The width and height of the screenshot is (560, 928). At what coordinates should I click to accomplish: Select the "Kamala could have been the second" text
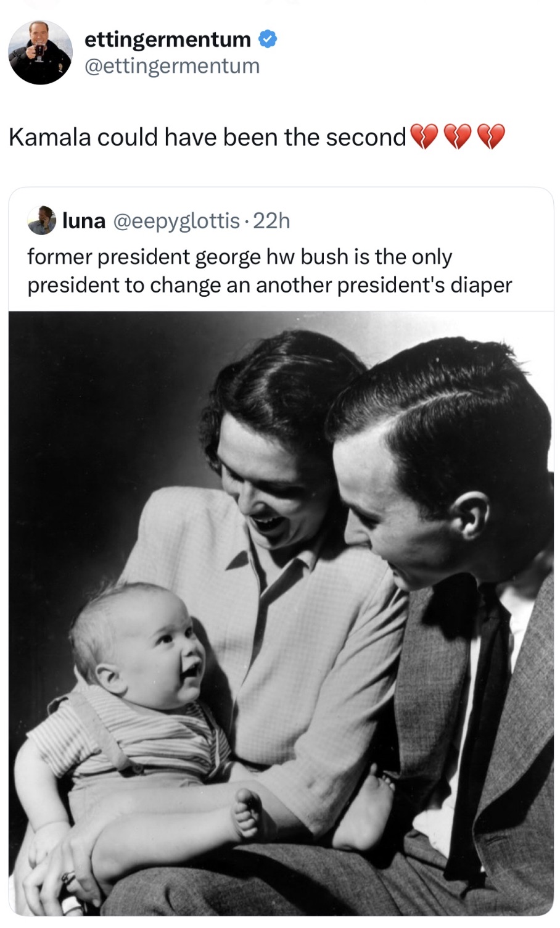coord(207,137)
